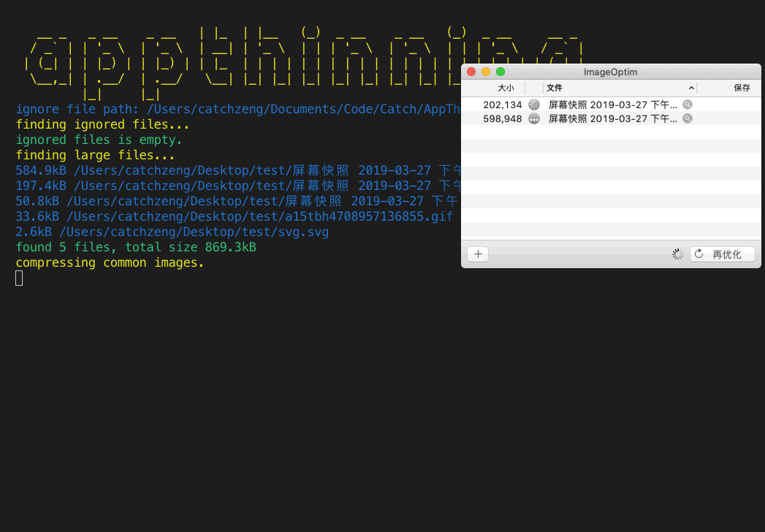Image resolution: width=765 pixels, height=532 pixels.
Task: Click the refresh arrow icon on the 再优化 button
Action: 699,254
